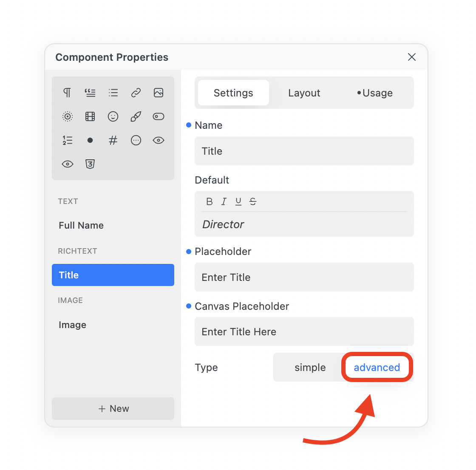Select the paragraph text property icon
This screenshot has height=470, width=476.
67,93
